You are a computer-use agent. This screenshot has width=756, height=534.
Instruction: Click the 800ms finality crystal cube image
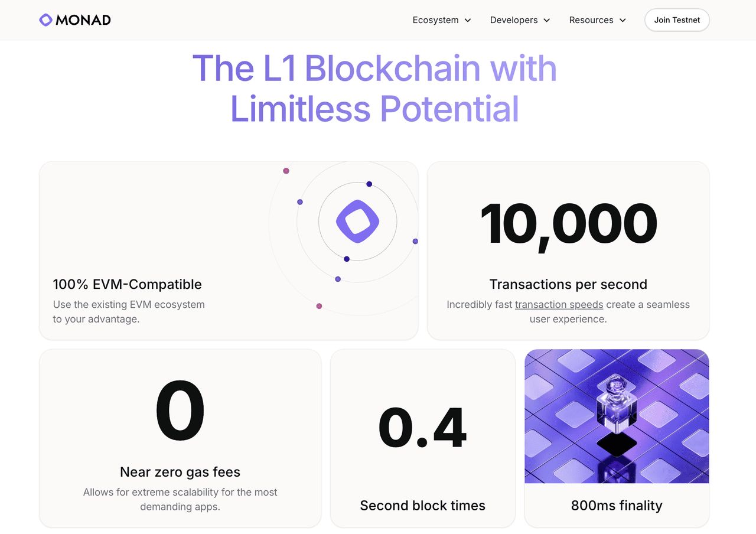point(617,416)
